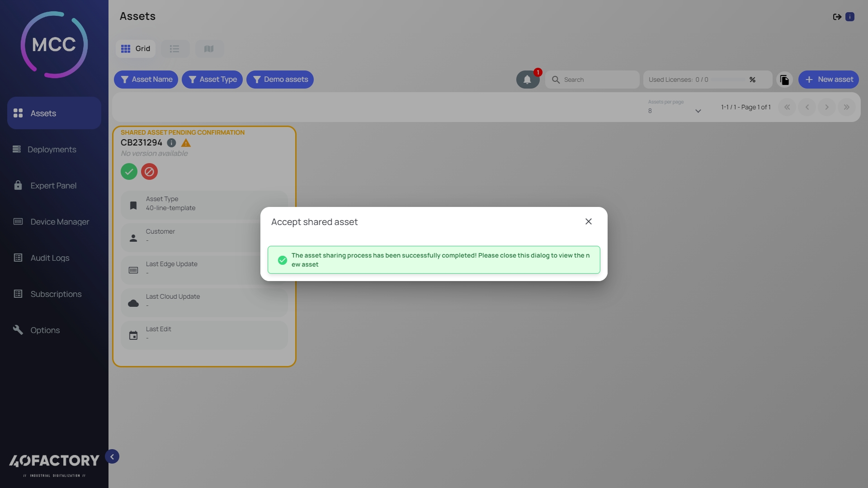868x488 pixels.
Task: Switch to map view
Action: pos(209,49)
